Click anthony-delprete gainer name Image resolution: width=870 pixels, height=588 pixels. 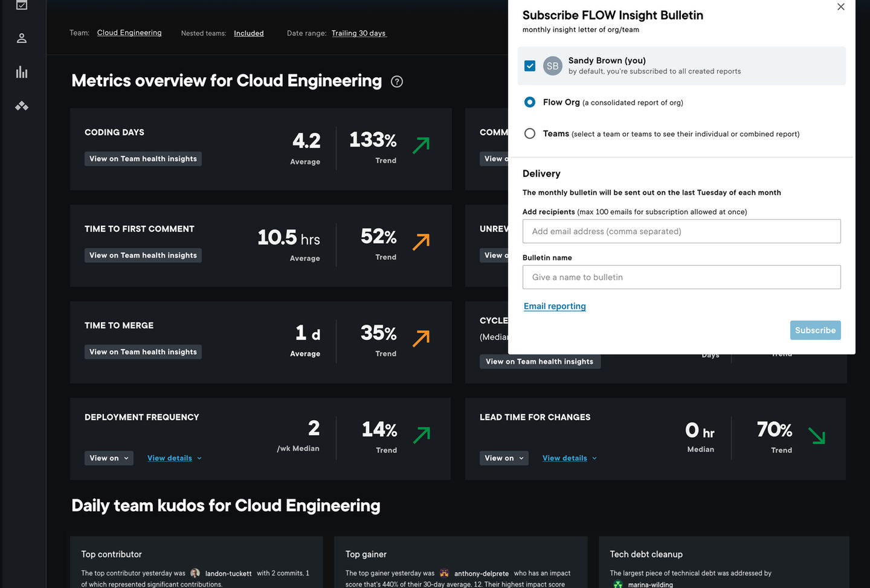pos(482,574)
